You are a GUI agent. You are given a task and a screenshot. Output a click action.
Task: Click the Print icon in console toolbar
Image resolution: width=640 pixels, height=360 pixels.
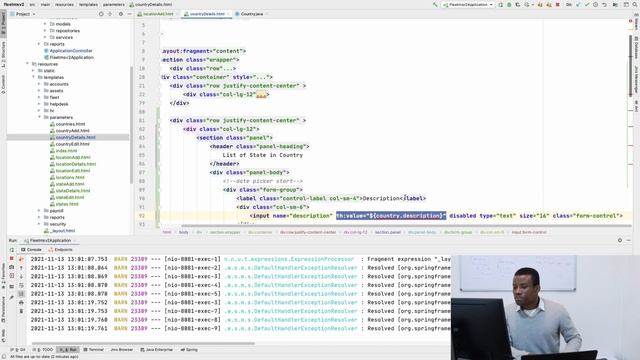[21, 302]
